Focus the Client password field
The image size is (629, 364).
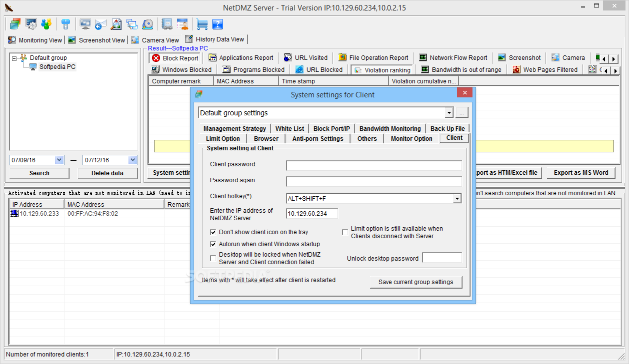[x=374, y=166]
